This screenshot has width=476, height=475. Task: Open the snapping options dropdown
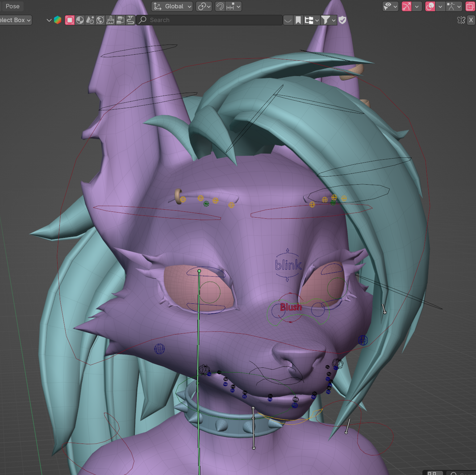pyautogui.click(x=233, y=6)
